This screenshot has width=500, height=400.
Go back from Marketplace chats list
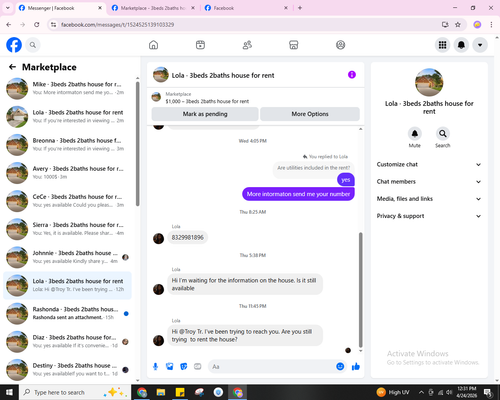point(12,67)
